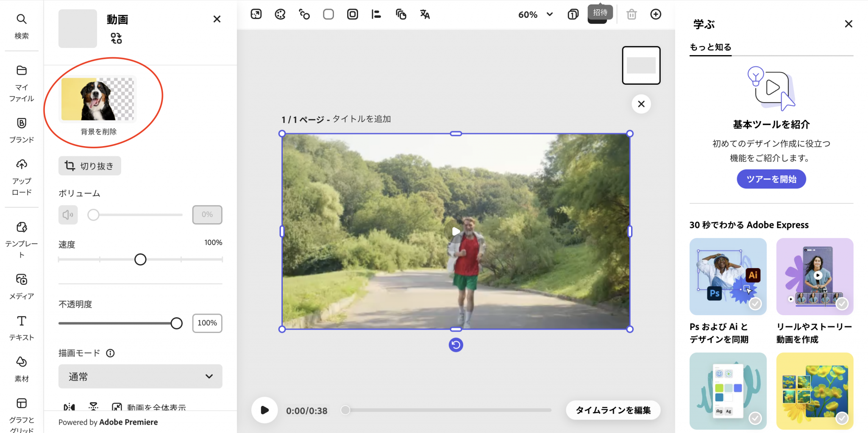Click the opacity 100% input field
The image size is (868, 433).
(x=207, y=323)
